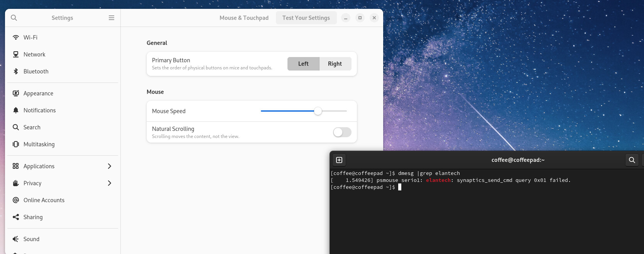Expand the Applications submenu chevron

[x=110, y=166]
